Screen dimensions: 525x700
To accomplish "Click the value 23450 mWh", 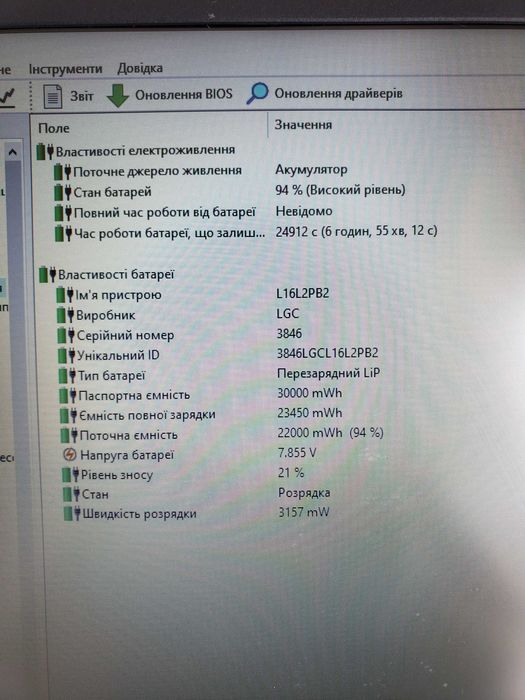I will click(310, 413).
